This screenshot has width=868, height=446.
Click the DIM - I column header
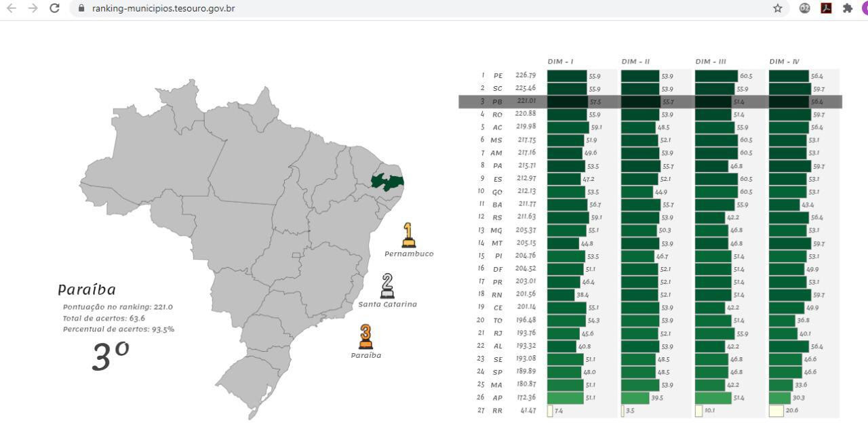pos(560,62)
